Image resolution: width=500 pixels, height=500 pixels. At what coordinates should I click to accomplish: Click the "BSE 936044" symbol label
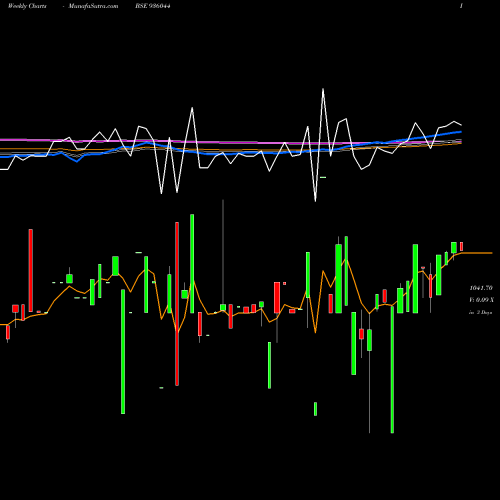153,6
